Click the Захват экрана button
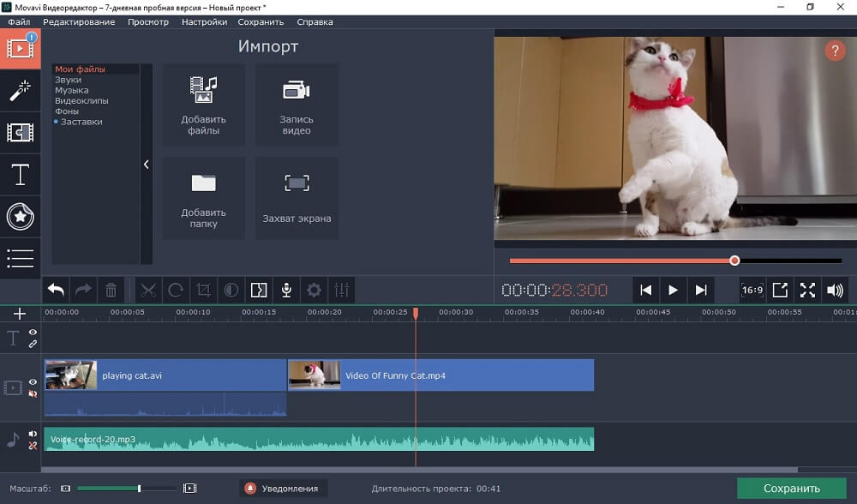Image resolution: width=857 pixels, height=504 pixels. pos(297,198)
